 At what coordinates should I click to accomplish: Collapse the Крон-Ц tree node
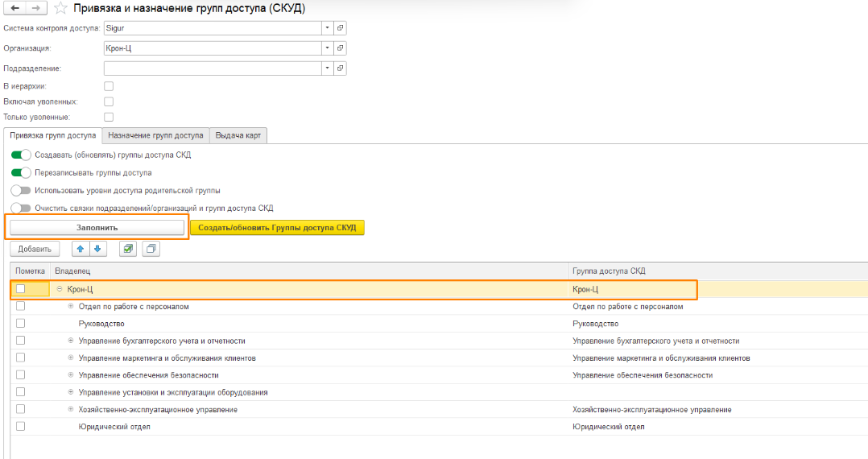click(x=60, y=289)
